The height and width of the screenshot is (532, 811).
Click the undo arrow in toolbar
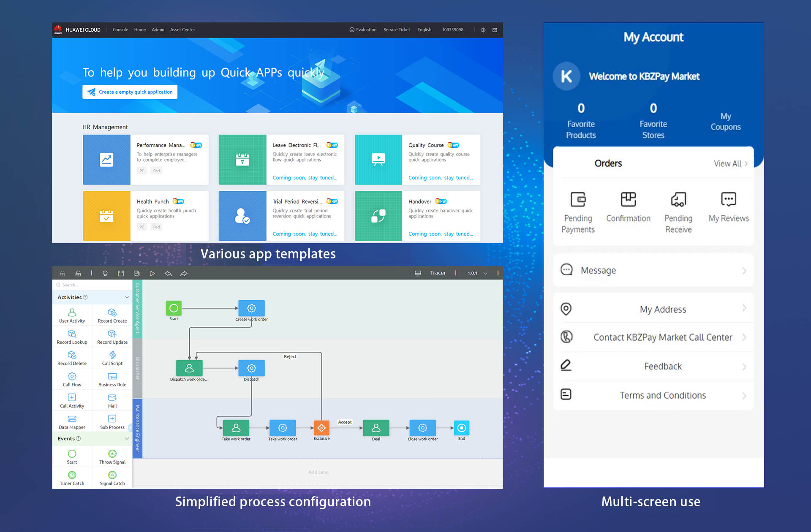point(168,274)
